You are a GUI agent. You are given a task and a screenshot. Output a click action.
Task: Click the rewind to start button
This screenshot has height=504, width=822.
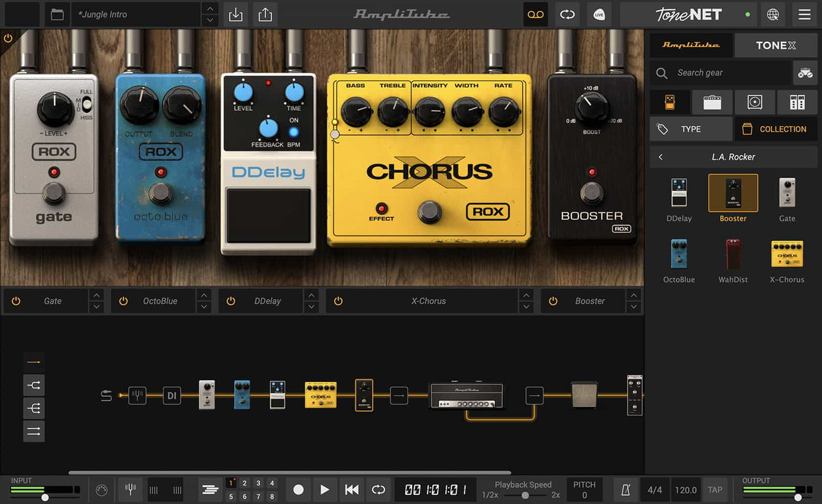click(351, 490)
